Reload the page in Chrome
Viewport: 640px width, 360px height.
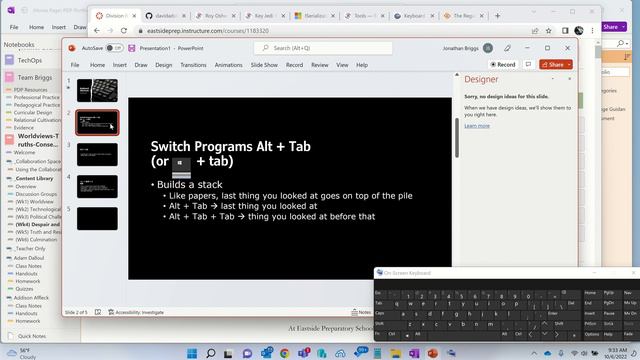(x=124, y=31)
